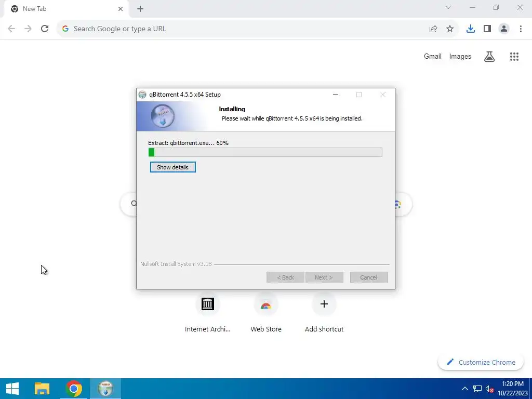Show hidden system tray icons
This screenshot has height=399, width=532.
tap(465, 389)
